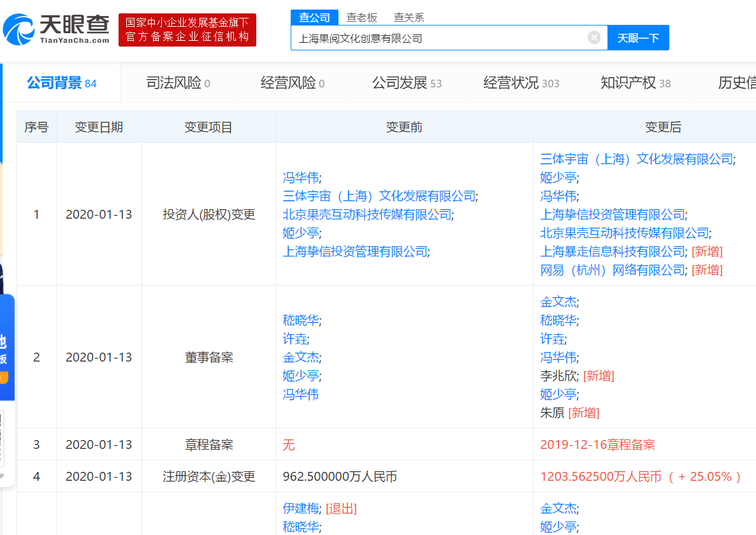Open the 伊建梅 link marked 退出
This screenshot has width=756, height=535.
pos(301,508)
